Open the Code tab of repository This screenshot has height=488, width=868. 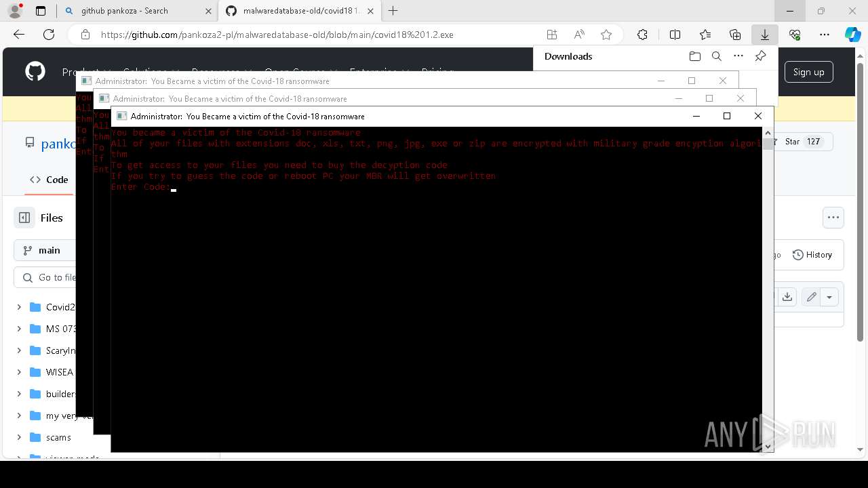pyautogui.click(x=49, y=180)
